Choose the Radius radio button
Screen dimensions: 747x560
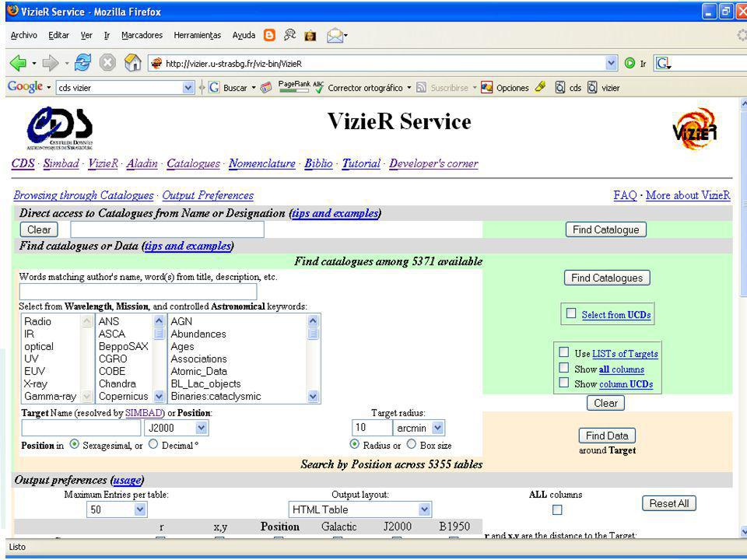coord(355,444)
